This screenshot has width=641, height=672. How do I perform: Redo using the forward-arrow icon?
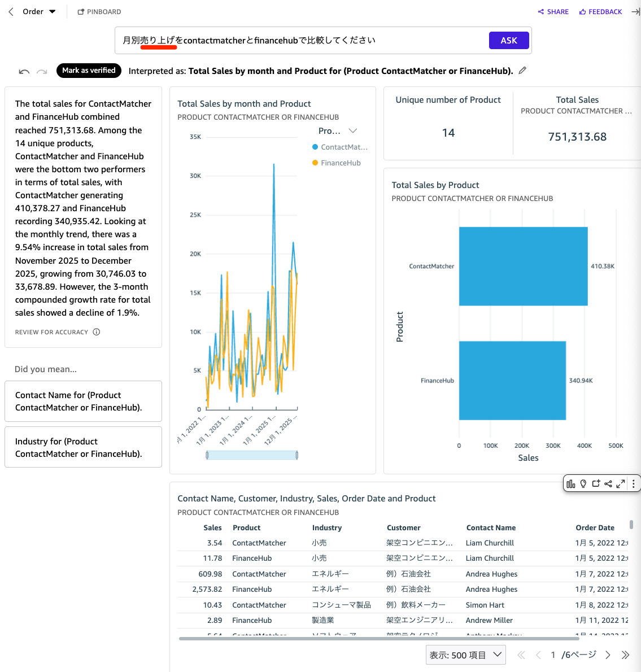click(41, 71)
